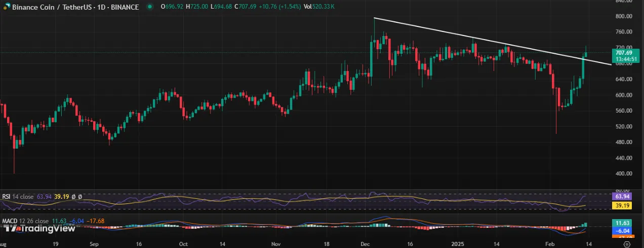Open chart settings hexagon gear icon

[627, 244]
